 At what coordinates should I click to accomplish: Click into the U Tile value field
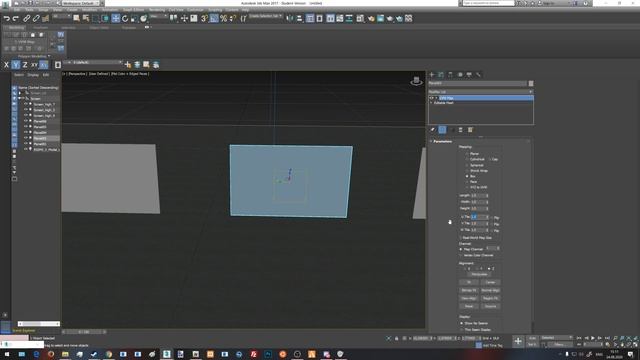pyautogui.click(x=477, y=217)
